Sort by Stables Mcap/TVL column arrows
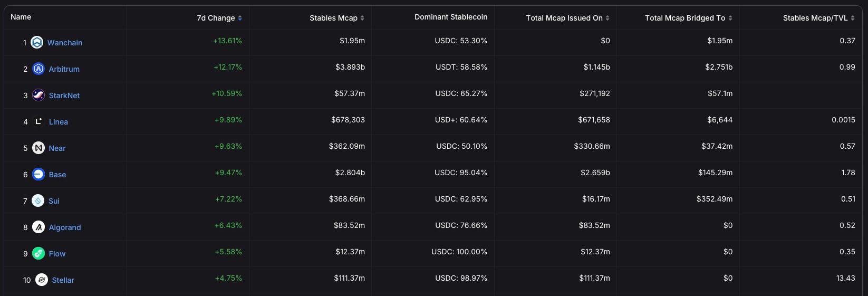The width and height of the screenshot is (868, 296). [x=853, y=18]
